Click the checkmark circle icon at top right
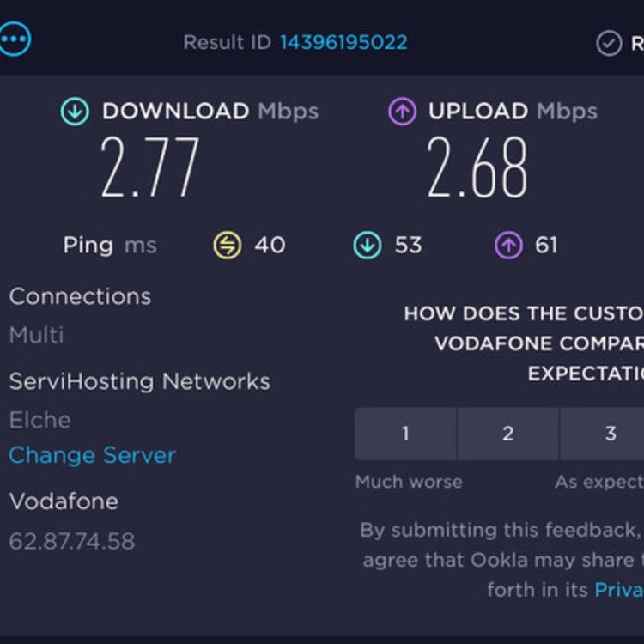 (x=609, y=43)
